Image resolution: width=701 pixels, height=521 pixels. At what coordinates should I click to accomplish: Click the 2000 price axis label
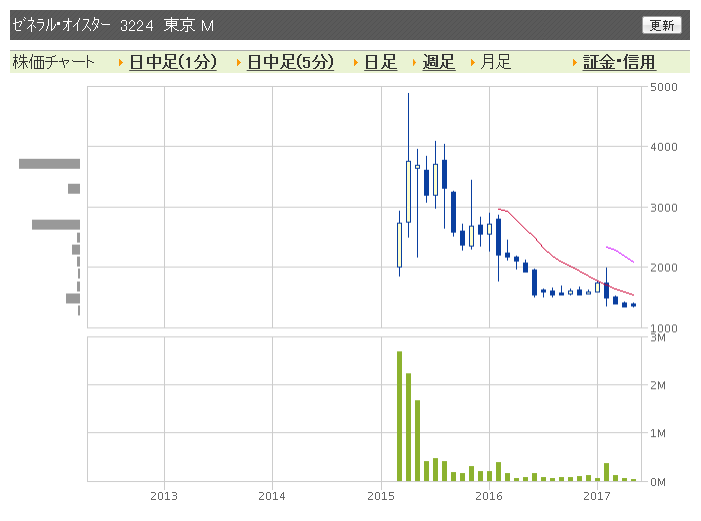[663, 268]
